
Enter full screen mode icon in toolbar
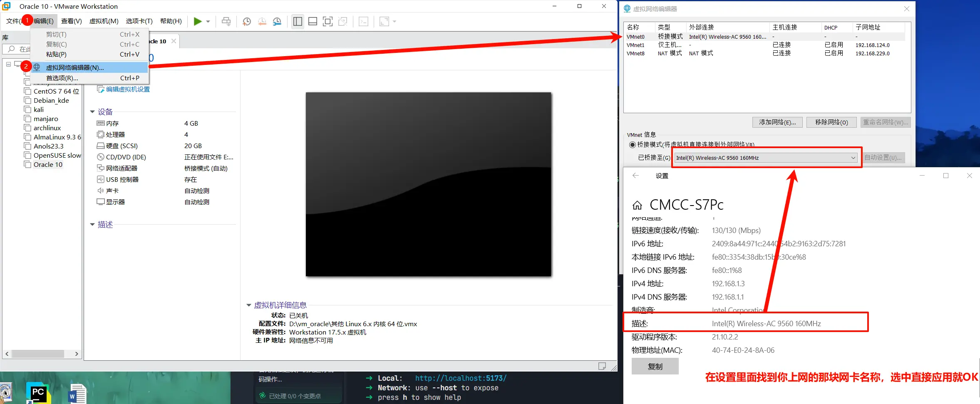[x=328, y=21]
